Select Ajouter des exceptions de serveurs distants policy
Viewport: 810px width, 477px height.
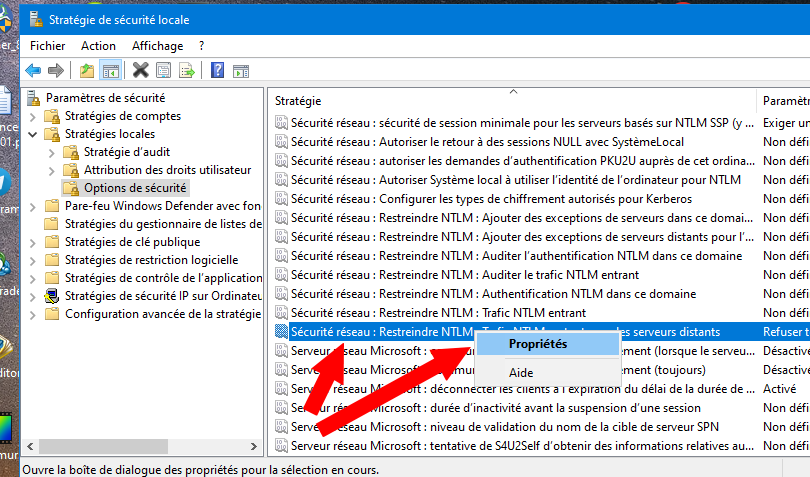pyautogui.click(x=522, y=237)
